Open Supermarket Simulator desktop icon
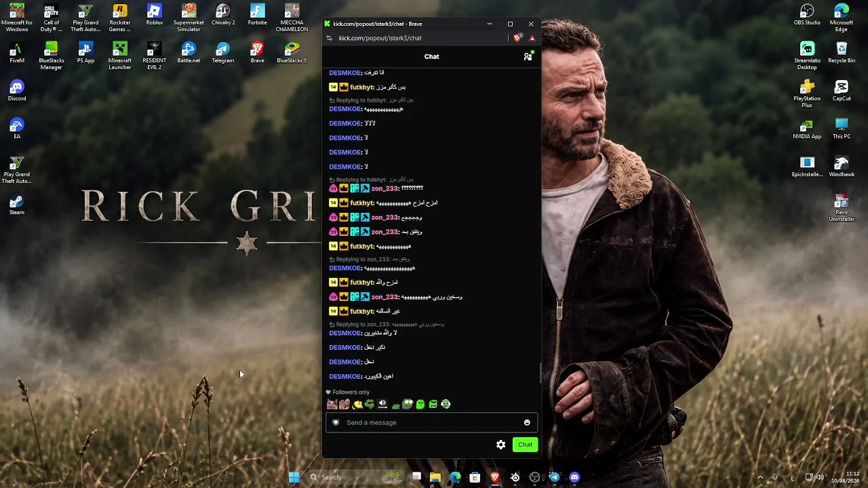 pyautogui.click(x=189, y=18)
